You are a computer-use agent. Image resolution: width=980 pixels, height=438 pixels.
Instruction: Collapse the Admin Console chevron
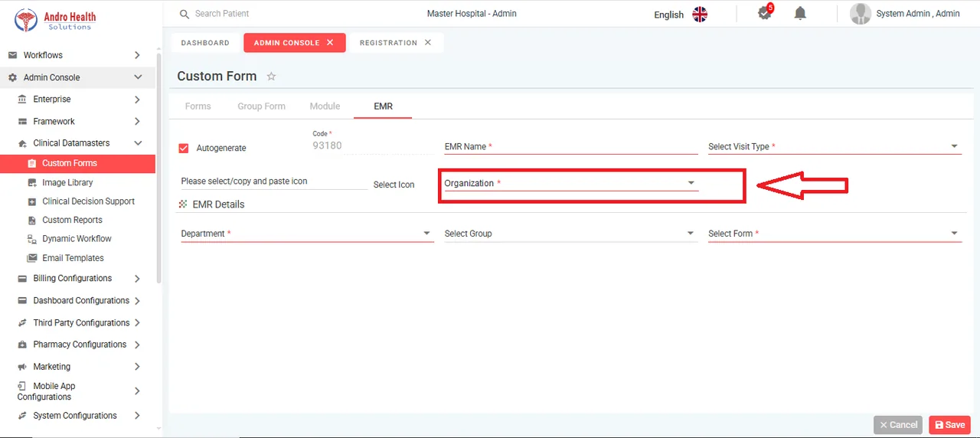coord(138,77)
